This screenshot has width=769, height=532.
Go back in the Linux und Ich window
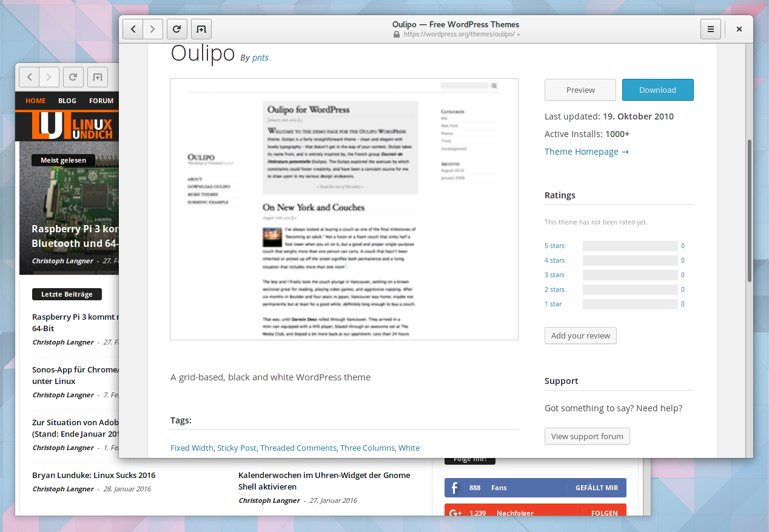pyautogui.click(x=29, y=77)
